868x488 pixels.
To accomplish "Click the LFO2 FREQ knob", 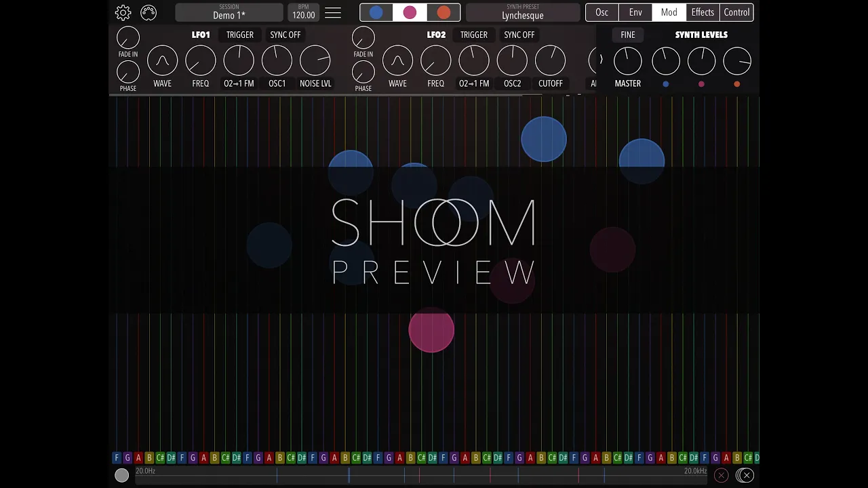I will (x=436, y=61).
